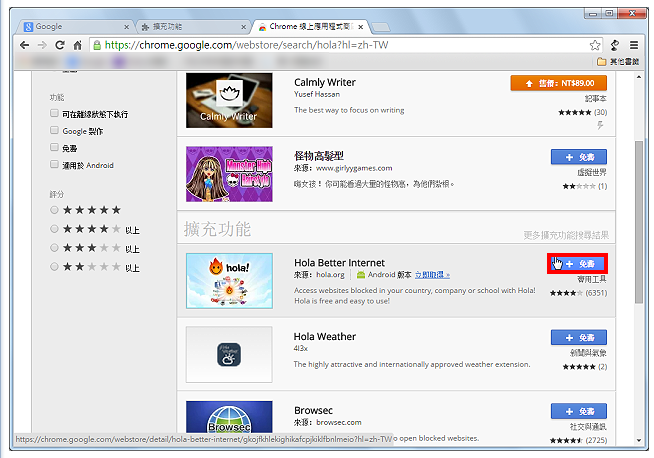654x458 pixels.
Task: Click the browser back arrow
Action: [x=25, y=45]
